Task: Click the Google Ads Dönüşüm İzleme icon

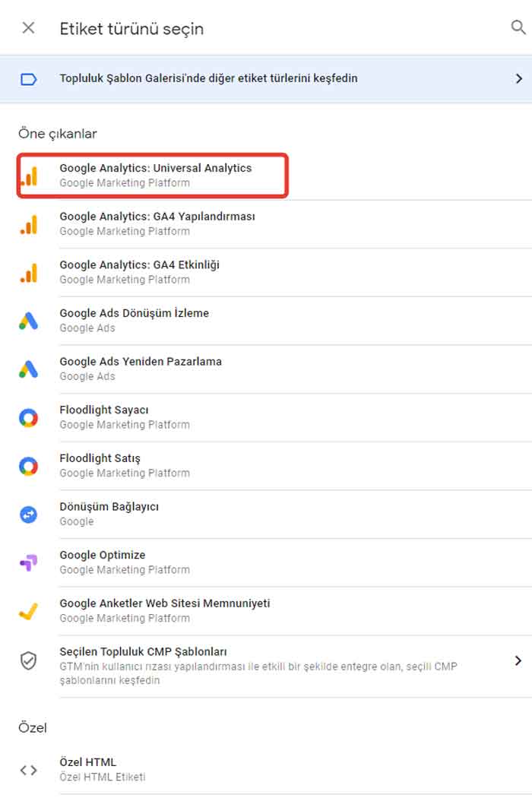Action: point(29,321)
